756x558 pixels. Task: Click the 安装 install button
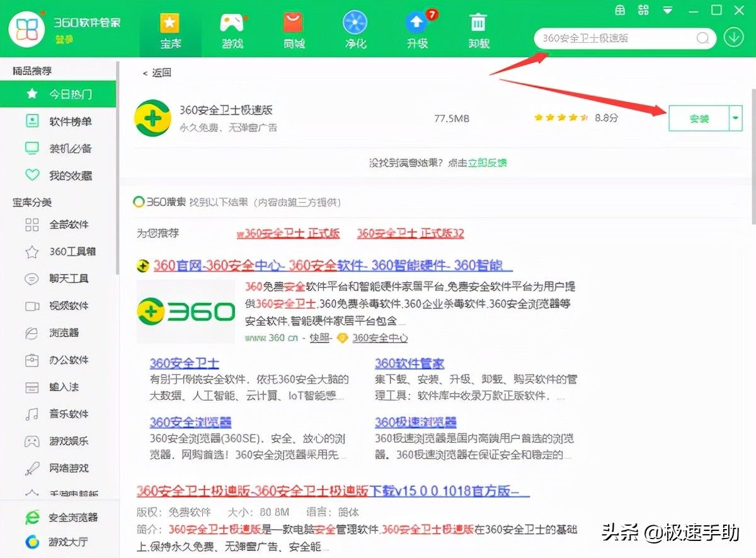[699, 118]
